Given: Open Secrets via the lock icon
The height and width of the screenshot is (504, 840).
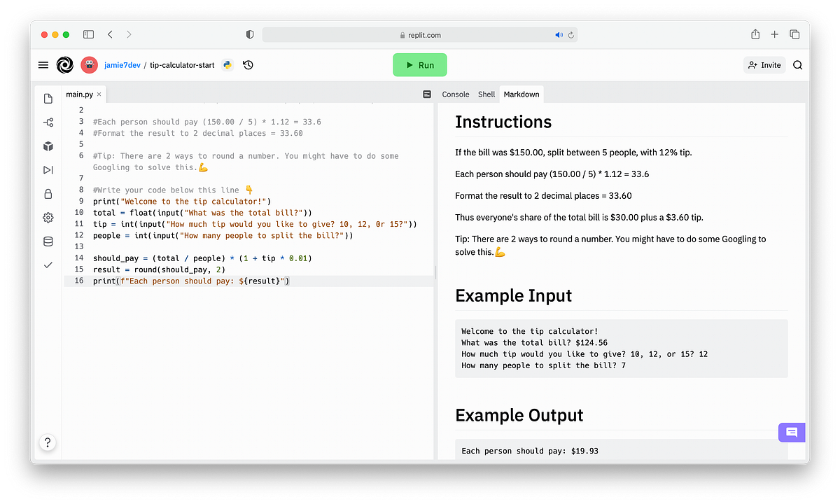Looking at the screenshot, I should 48,194.
